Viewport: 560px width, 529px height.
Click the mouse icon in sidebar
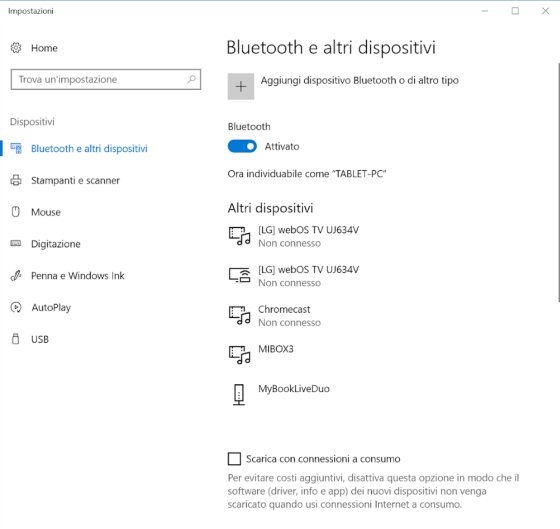click(x=16, y=212)
